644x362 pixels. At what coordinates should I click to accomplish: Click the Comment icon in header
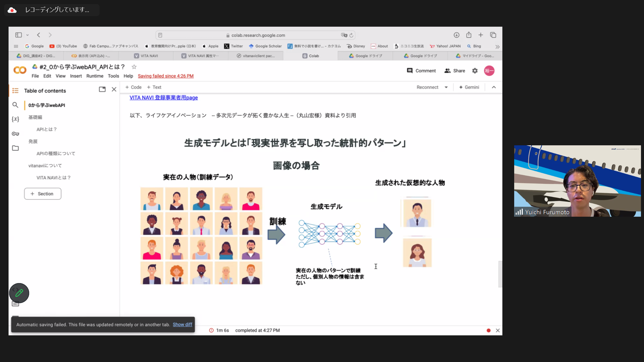point(410,71)
